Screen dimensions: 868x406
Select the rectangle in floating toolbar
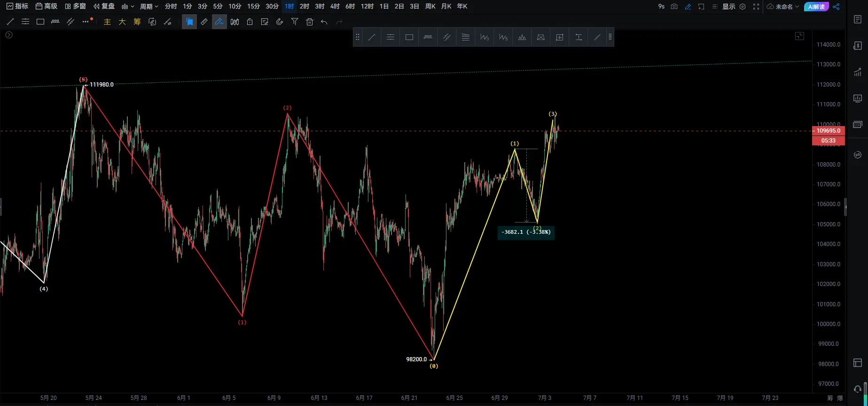pyautogui.click(x=409, y=37)
